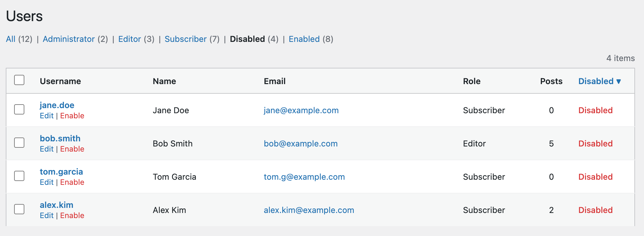Filter list to Subscriber users

click(186, 39)
